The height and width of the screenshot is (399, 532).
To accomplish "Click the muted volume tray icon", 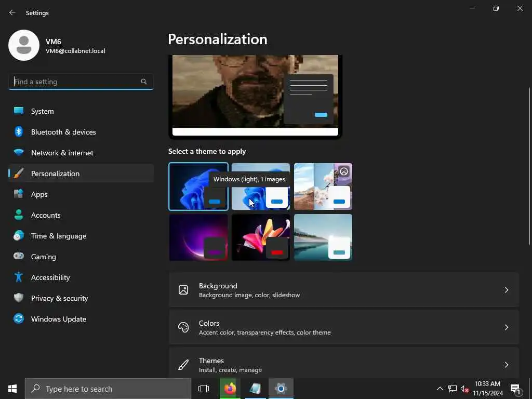I will click(465, 389).
